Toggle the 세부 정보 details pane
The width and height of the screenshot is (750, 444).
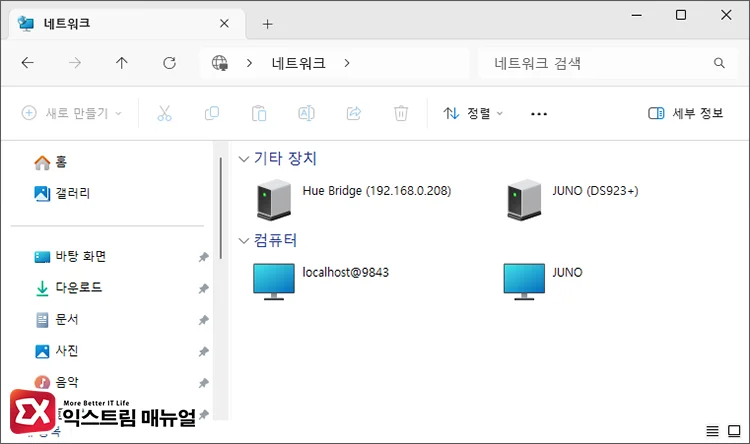coord(685,113)
